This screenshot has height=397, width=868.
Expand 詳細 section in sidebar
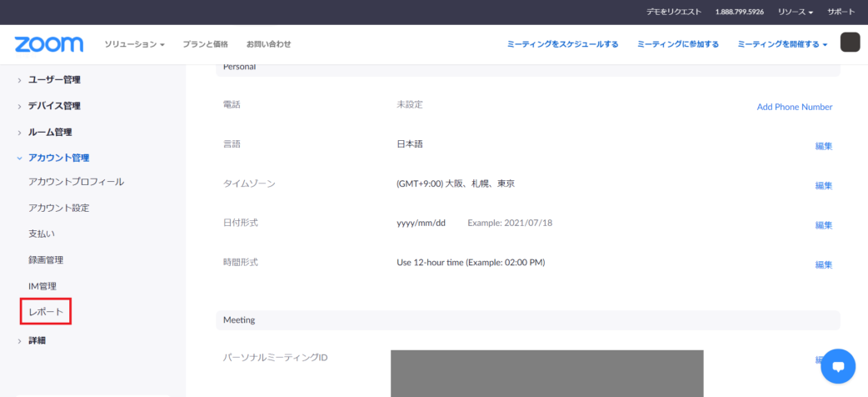[x=37, y=339]
